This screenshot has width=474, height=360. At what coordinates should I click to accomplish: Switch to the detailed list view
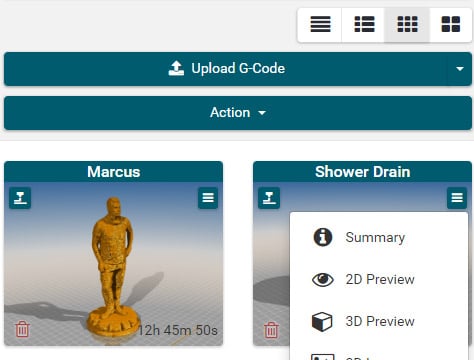363,25
